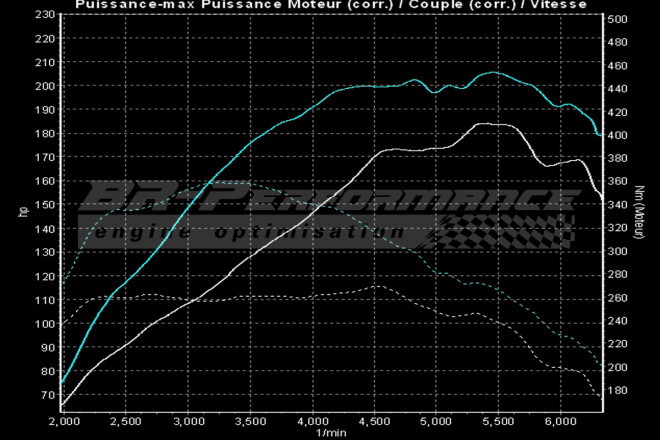Click the 150 value on left axis
660x440 pixels.
click(44, 205)
